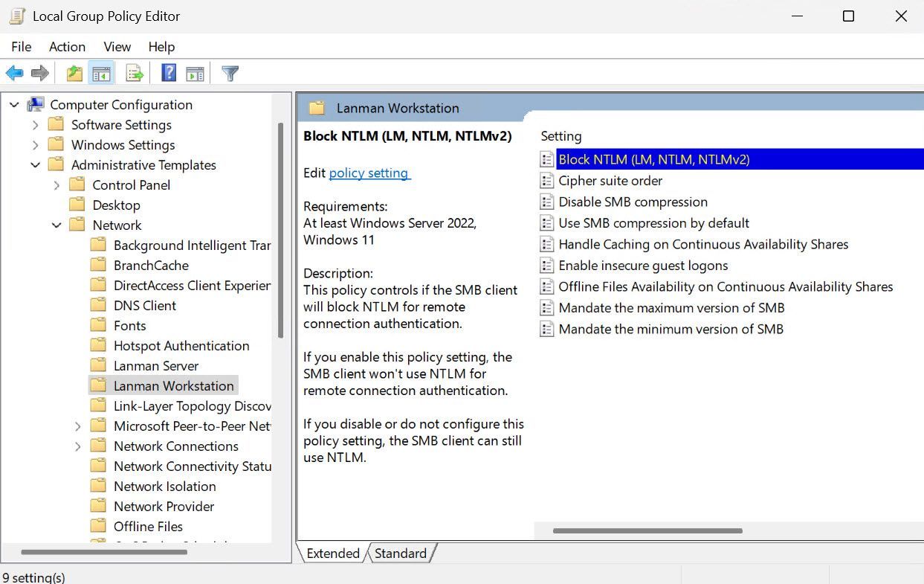
Task: Select the Enable insecure guest logons setting
Action: tap(644, 265)
